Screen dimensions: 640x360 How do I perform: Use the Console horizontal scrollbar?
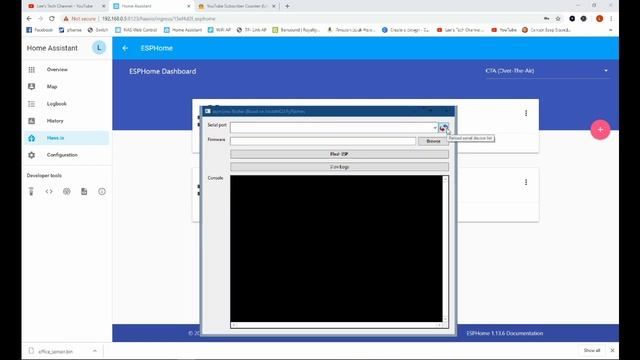336,325
